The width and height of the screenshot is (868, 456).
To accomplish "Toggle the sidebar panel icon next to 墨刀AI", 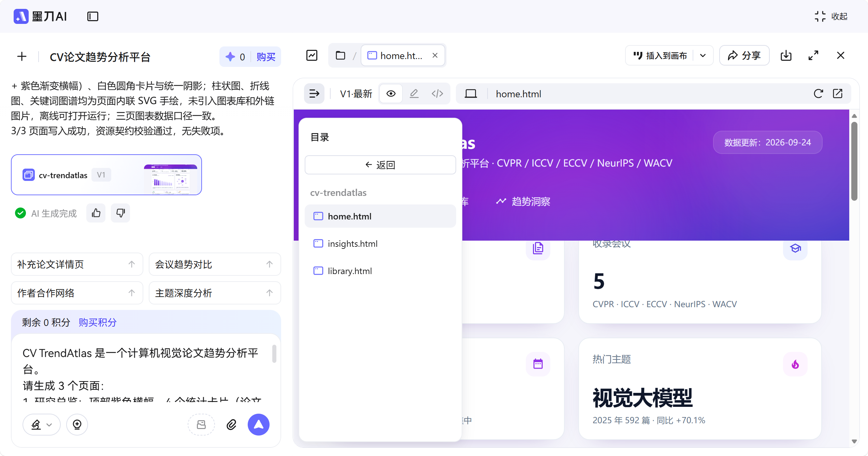I will tap(93, 16).
